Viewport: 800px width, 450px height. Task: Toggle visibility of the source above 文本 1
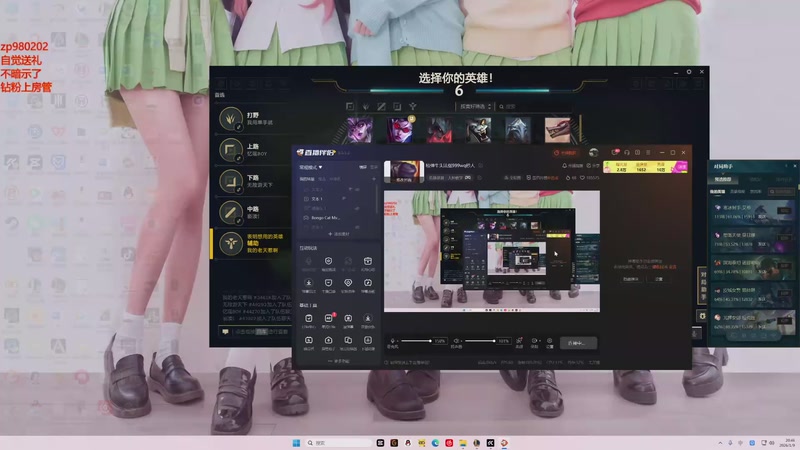[357, 189]
